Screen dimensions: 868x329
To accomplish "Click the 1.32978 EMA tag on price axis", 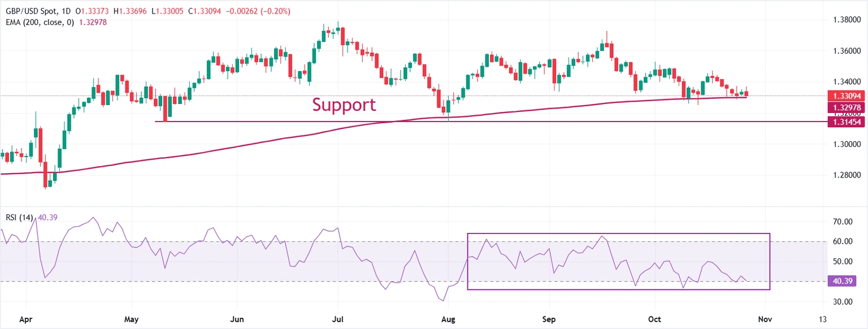I will click(x=845, y=107).
